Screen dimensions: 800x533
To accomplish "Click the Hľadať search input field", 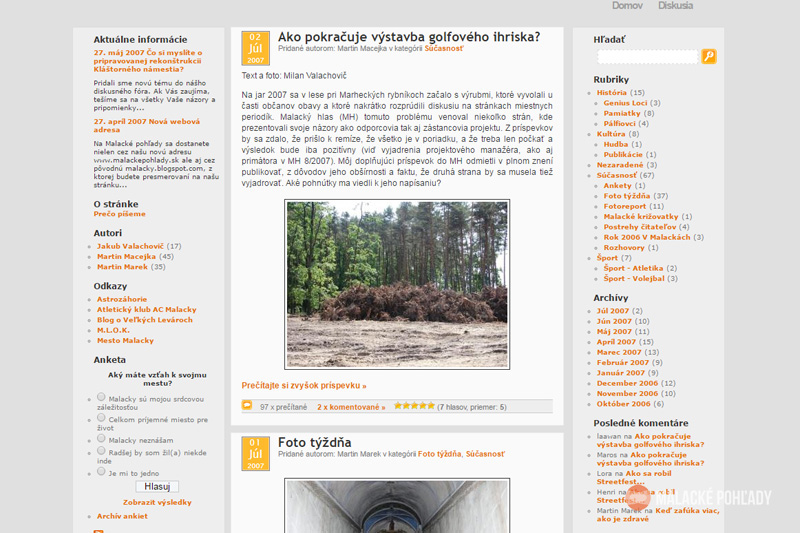I will (648, 57).
